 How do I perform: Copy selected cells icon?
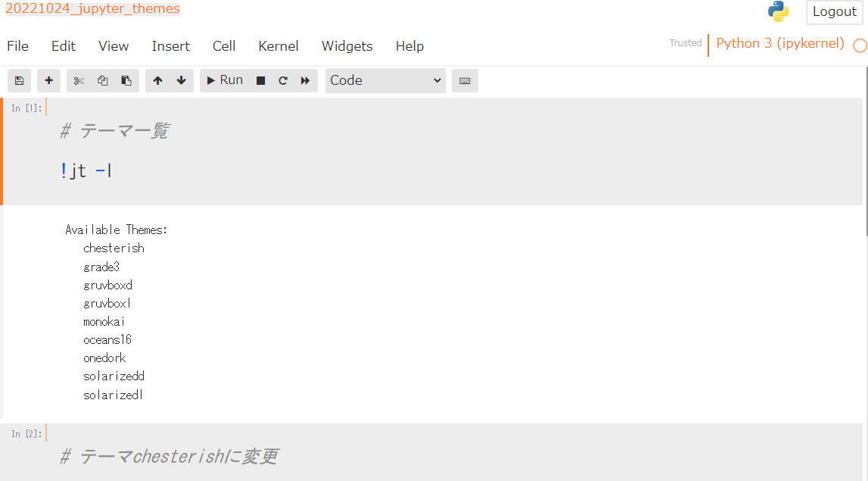[103, 81]
